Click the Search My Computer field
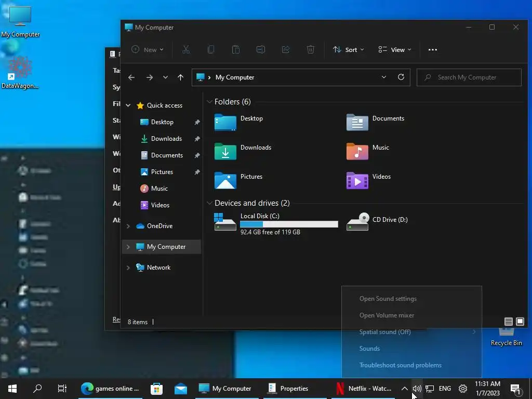Screen dimensions: 532x399 click(x=469, y=77)
